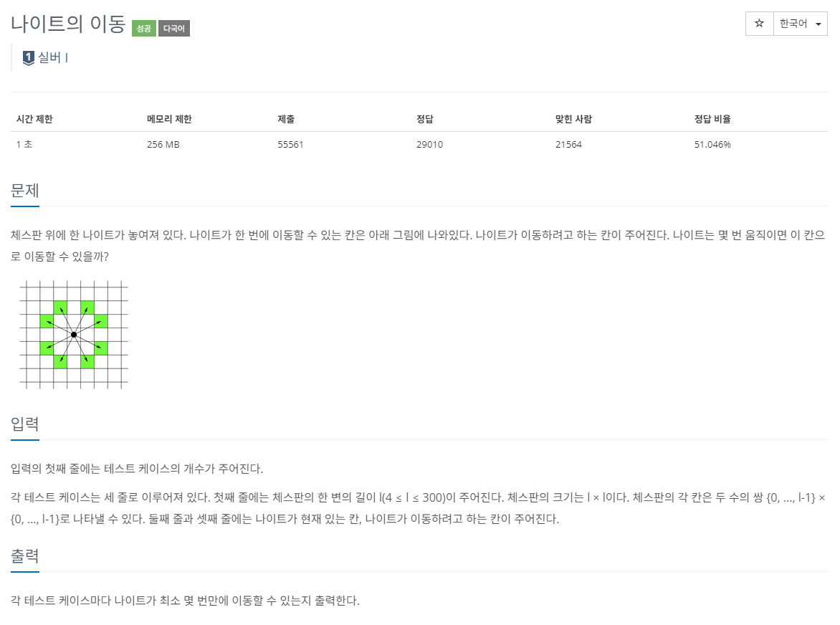Click the 출력 section heading
Screen dimensions: 840x625
point(24,556)
